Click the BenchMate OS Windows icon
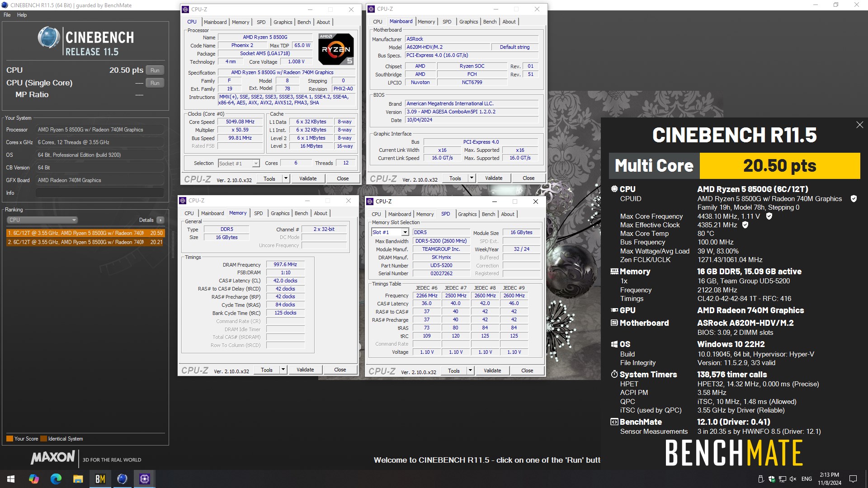Viewport: 868px width, 488px height. pos(614,344)
